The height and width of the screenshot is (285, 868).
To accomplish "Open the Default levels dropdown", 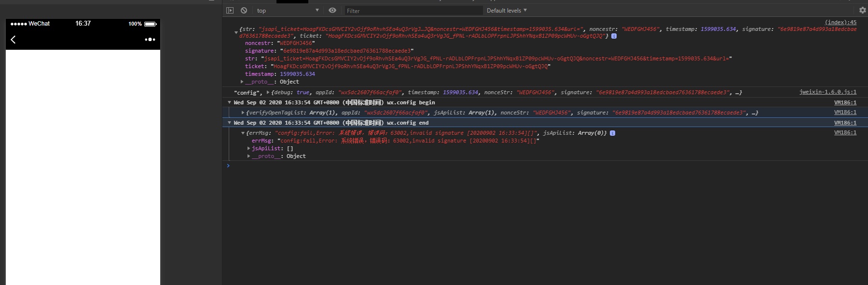I will click(507, 10).
